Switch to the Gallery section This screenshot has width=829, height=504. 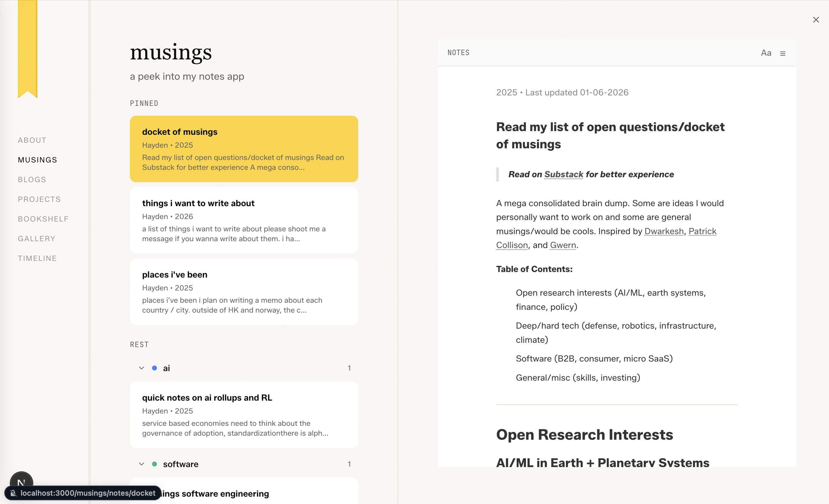coord(37,238)
